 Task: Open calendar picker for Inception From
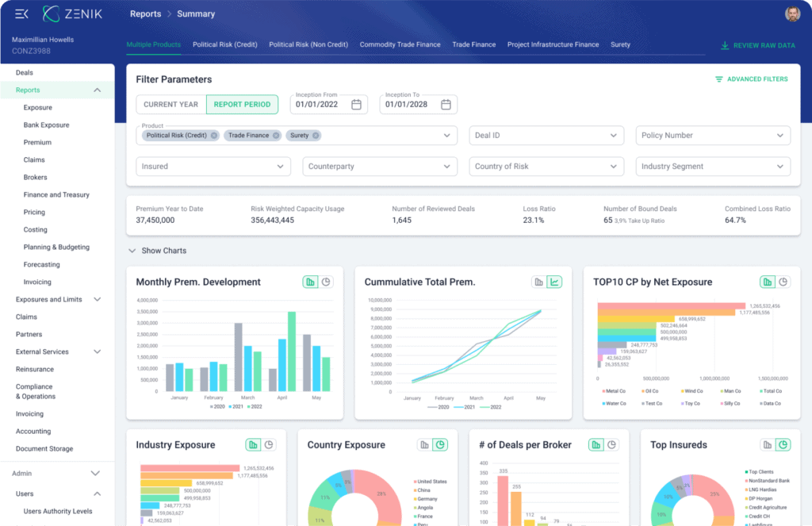356,105
